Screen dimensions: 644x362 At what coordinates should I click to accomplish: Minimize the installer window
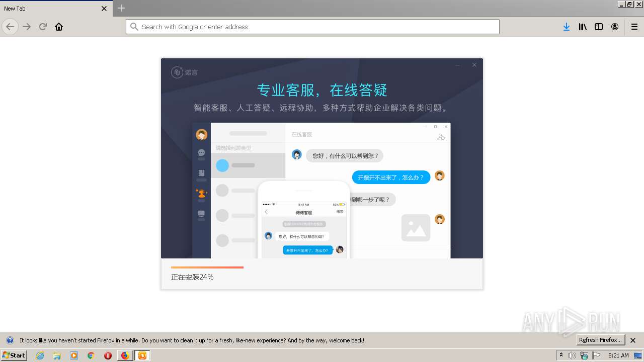457,65
